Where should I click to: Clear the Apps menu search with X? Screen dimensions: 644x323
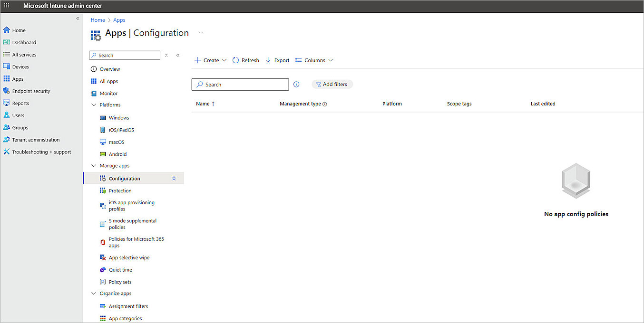pyautogui.click(x=166, y=55)
